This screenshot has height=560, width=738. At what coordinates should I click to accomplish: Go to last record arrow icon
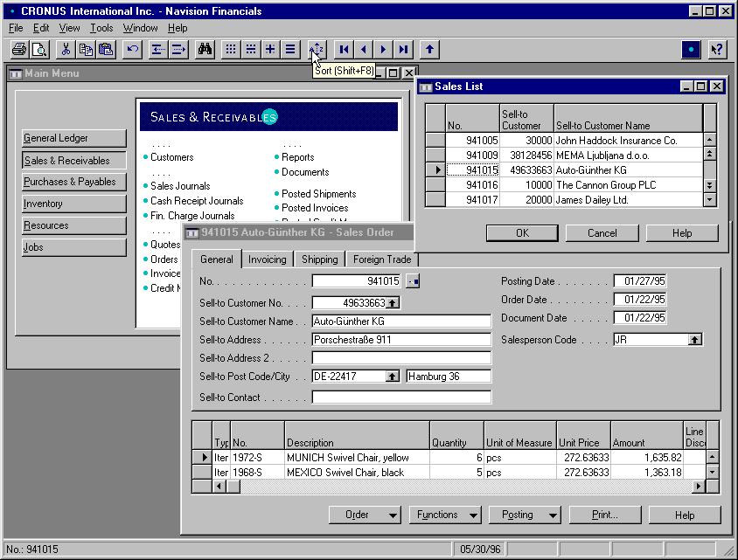[403, 50]
